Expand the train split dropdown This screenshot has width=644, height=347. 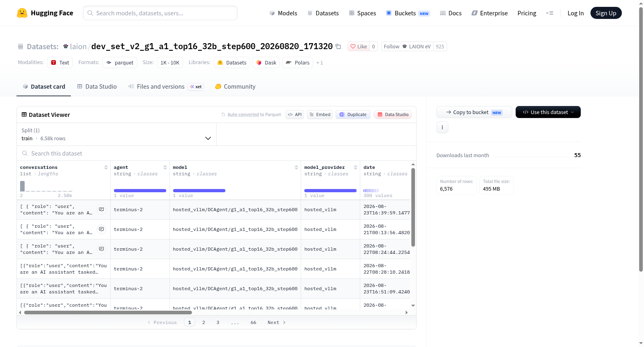pos(117,135)
